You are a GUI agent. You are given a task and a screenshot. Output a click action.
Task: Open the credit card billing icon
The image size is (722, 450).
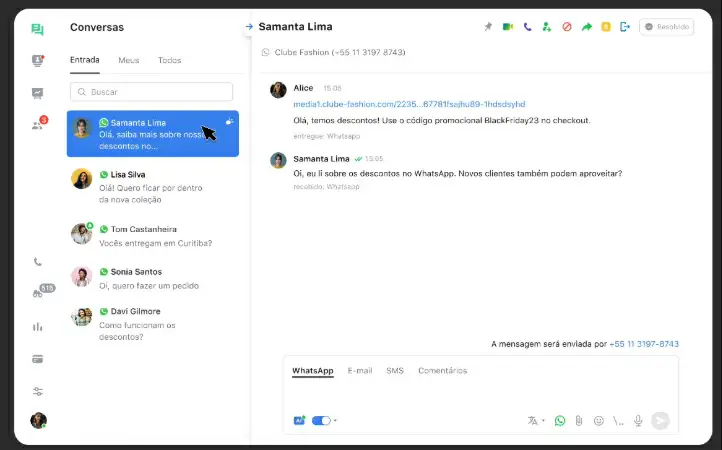pos(38,359)
